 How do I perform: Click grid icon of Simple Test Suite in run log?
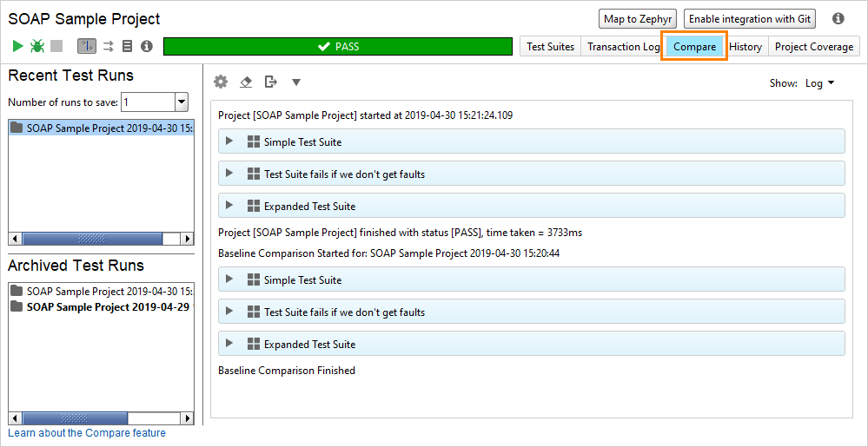253,141
